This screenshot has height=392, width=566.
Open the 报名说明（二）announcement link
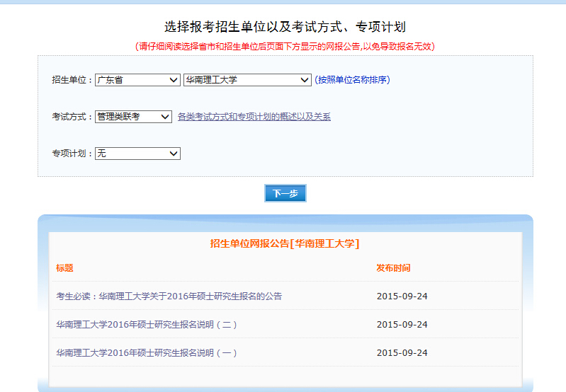coord(147,325)
